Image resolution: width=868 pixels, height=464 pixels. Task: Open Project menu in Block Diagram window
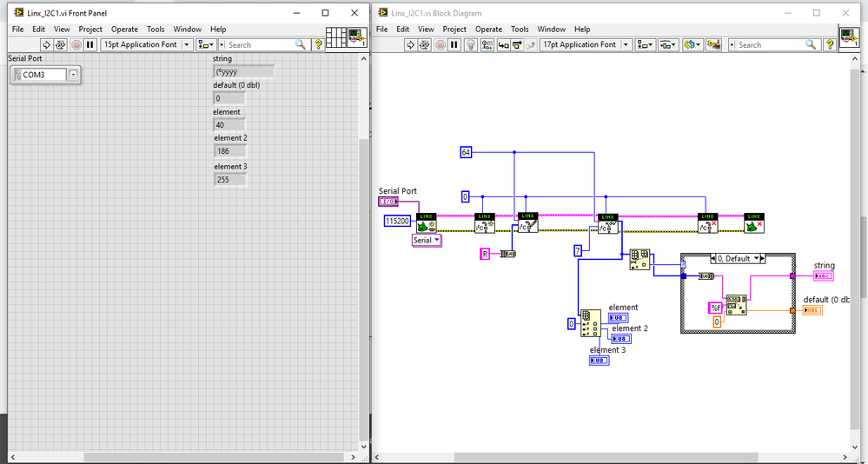454,30
